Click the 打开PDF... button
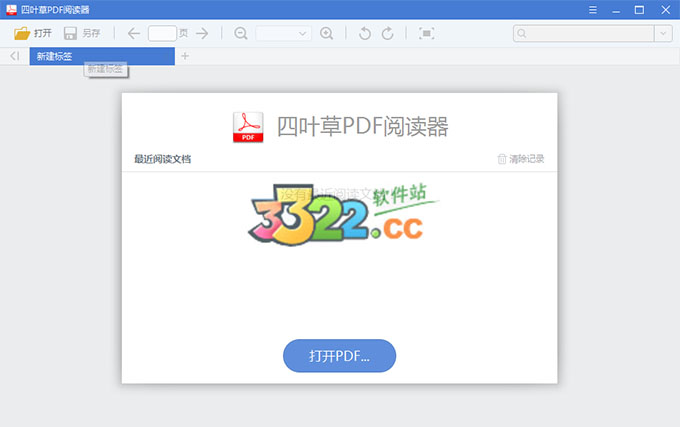 (x=339, y=356)
